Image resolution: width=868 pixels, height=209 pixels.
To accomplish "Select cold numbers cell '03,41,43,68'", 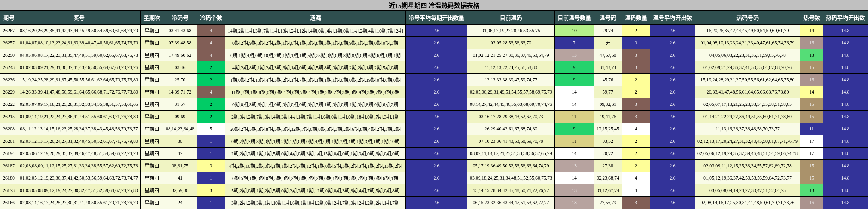I will click(x=180, y=31).
